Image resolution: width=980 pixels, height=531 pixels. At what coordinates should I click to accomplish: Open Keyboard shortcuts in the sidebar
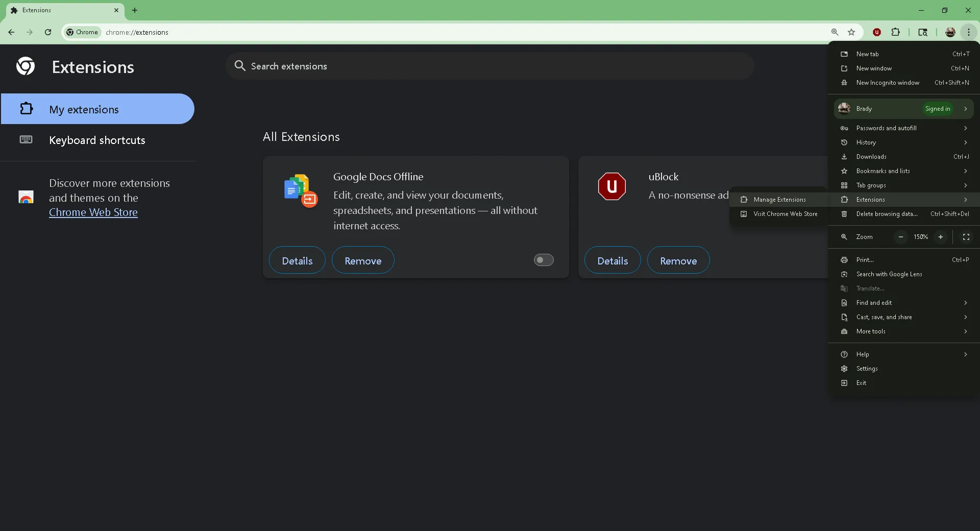(97, 140)
